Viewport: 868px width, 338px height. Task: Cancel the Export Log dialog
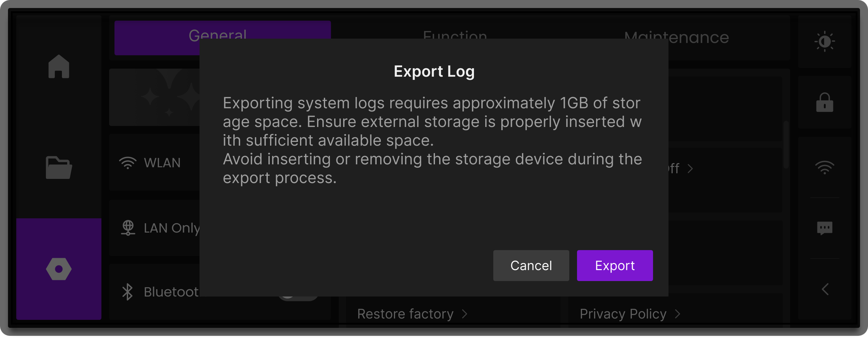(x=531, y=265)
